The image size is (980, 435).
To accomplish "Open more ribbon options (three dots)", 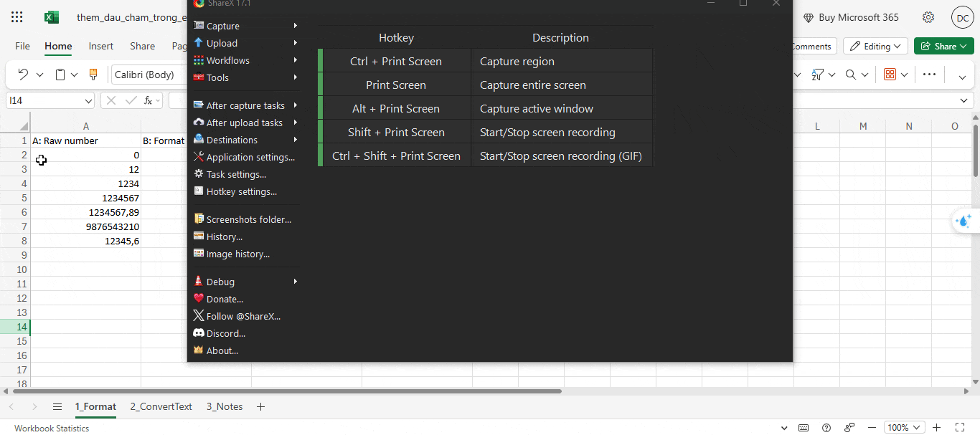I will pos(929,75).
